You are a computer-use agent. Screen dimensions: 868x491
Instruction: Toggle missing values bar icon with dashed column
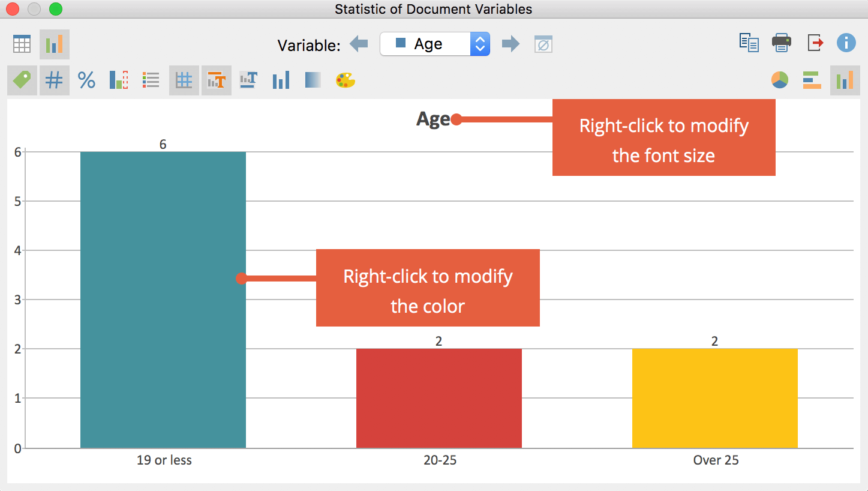119,80
